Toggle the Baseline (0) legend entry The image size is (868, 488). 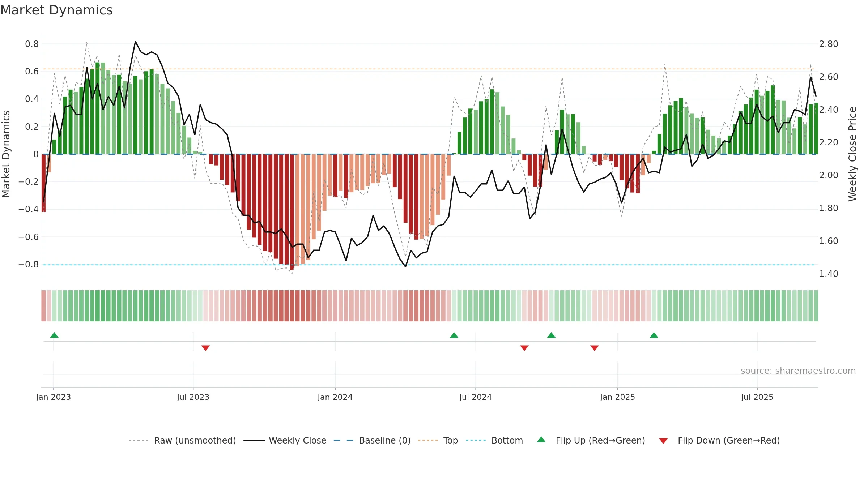[x=372, y=440]
